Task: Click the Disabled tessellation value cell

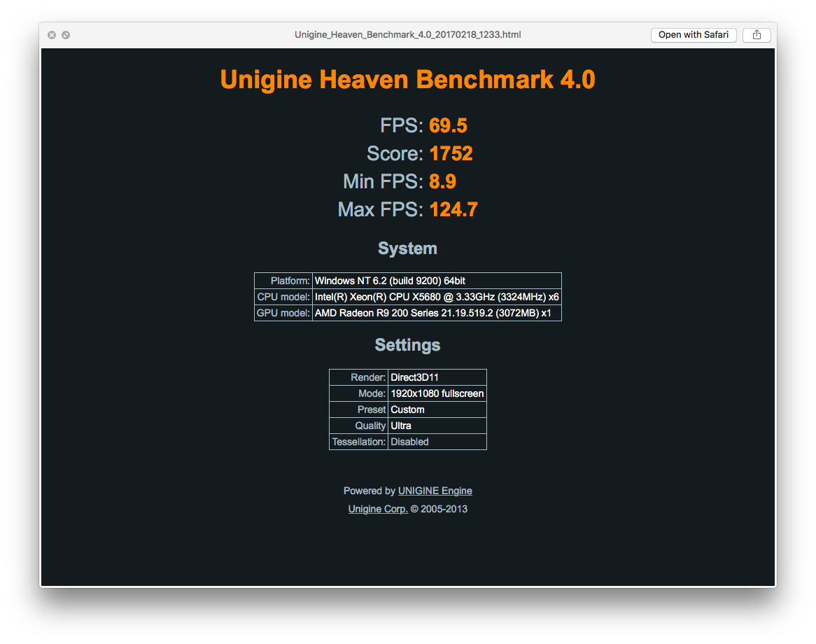Action: (x=437, y=442)
